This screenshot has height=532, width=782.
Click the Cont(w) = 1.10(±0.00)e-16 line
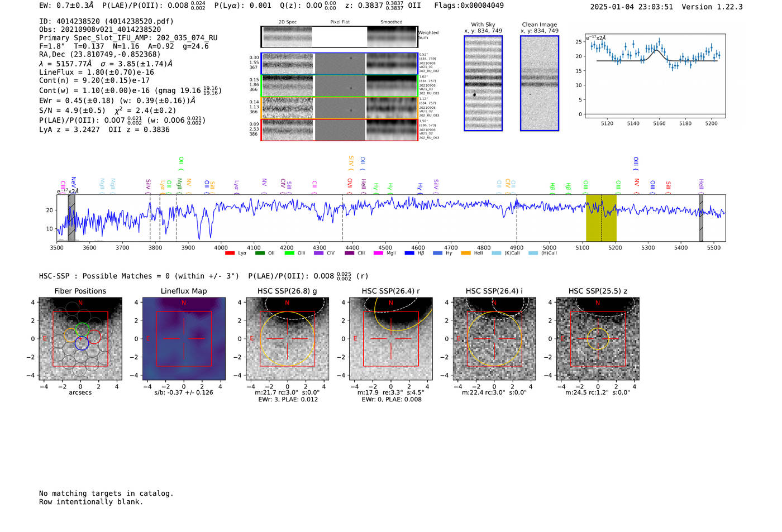130,90
